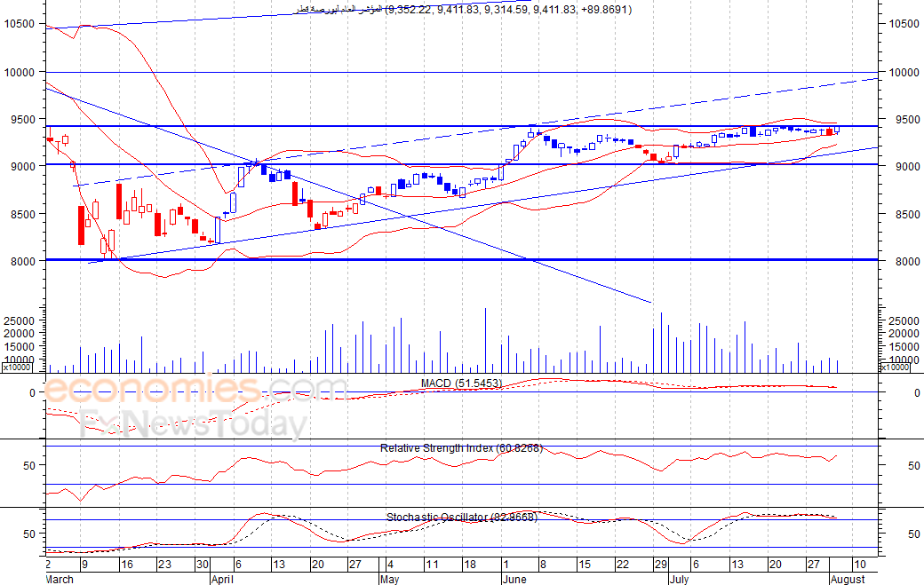Click the x10000 volume multiplier on left axis

tap(17, 368)
